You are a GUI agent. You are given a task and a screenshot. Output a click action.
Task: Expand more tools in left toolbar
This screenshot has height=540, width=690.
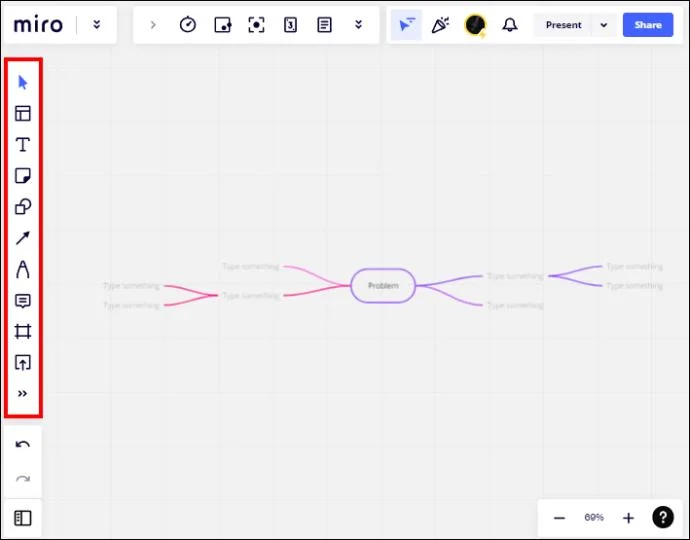(23, 394)
